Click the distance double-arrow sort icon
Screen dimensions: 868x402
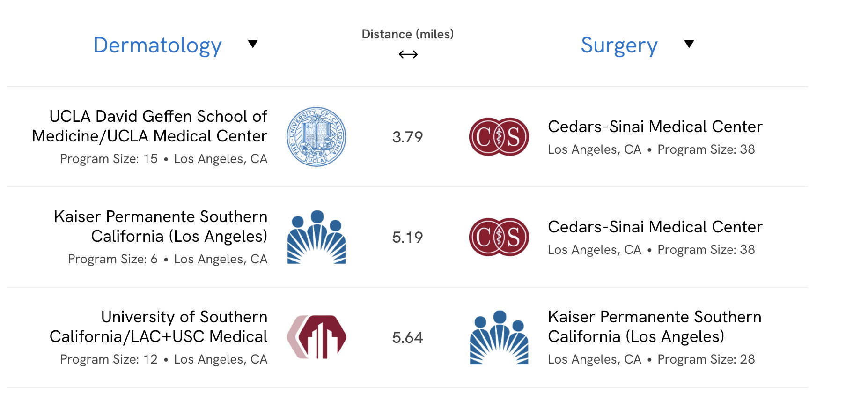(x=408, y=55)
